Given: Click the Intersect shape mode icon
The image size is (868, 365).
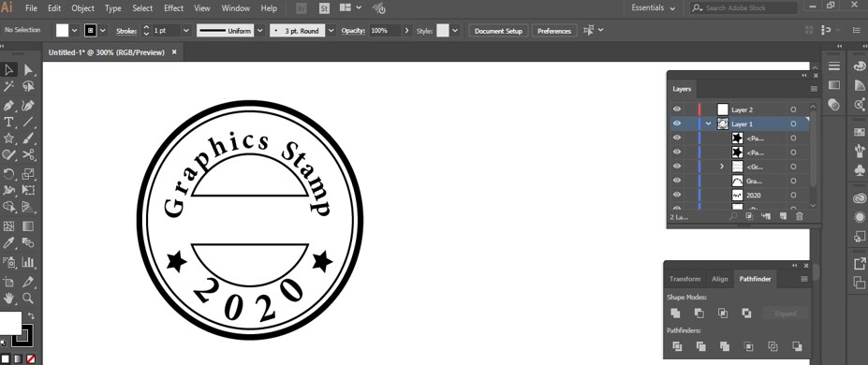Looking at the screenshot, I should tap(723, 313).
